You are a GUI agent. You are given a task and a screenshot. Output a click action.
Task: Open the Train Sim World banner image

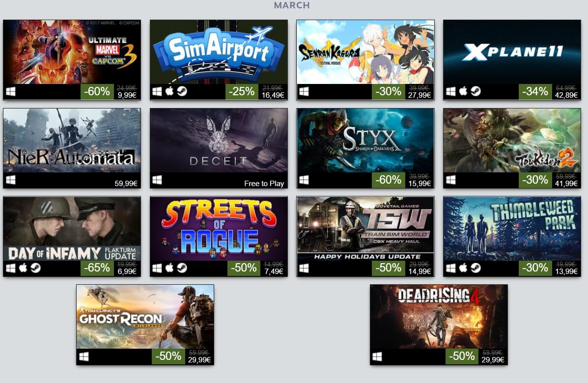pyautogui.click(x=365, y=229)
